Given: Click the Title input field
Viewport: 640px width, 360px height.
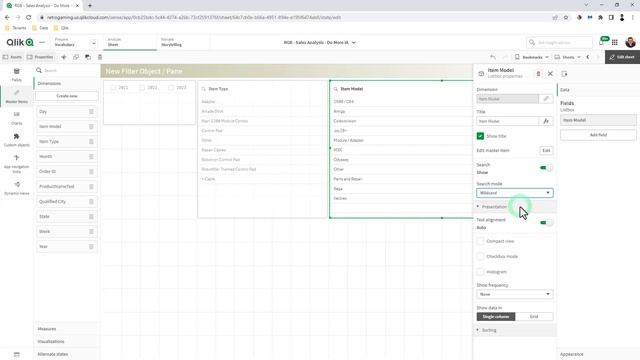Looking at the screenshot, I should 507,121.
